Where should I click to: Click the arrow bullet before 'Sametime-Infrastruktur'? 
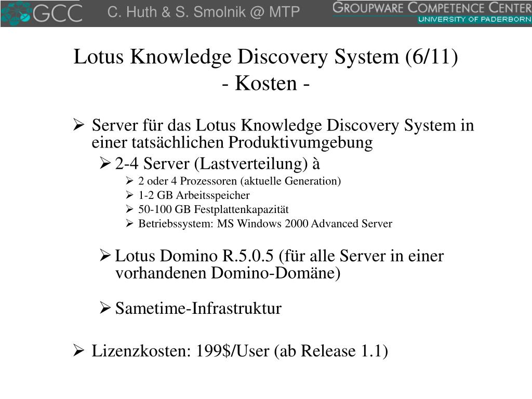click(x=105, y=308)
